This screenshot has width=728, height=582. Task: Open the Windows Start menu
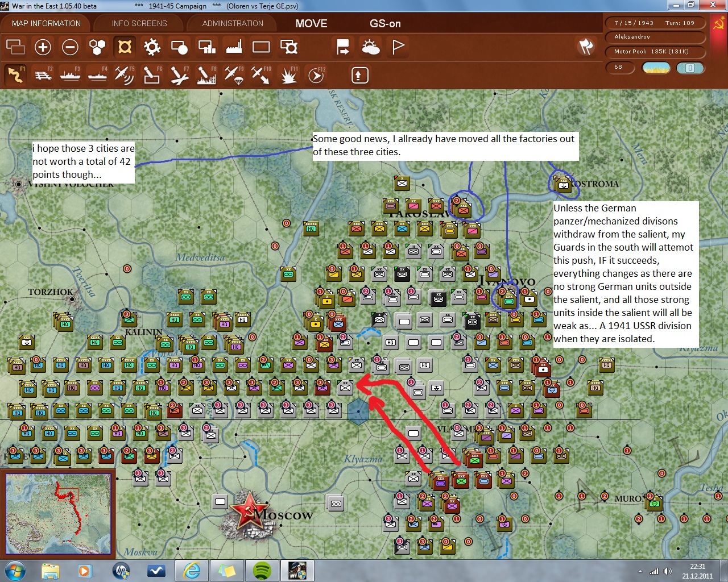(15, 570)
